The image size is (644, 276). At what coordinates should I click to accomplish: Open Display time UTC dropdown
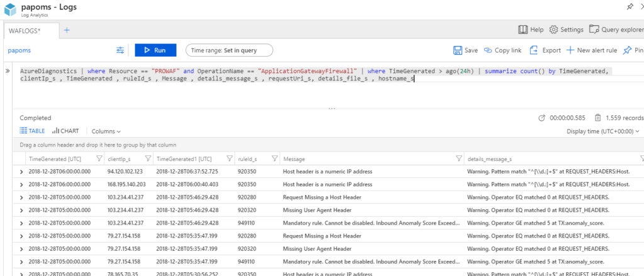(x=603, y=131)
